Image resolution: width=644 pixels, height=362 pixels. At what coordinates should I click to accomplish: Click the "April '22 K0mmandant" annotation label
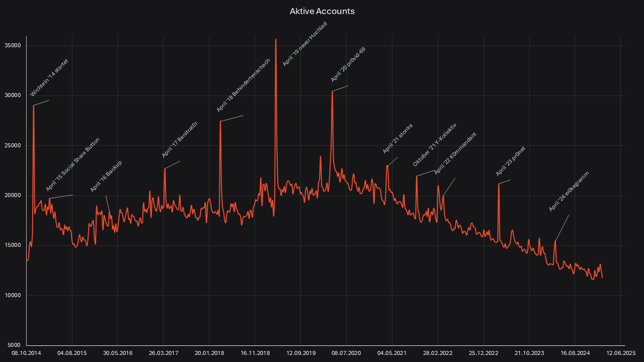455,153
